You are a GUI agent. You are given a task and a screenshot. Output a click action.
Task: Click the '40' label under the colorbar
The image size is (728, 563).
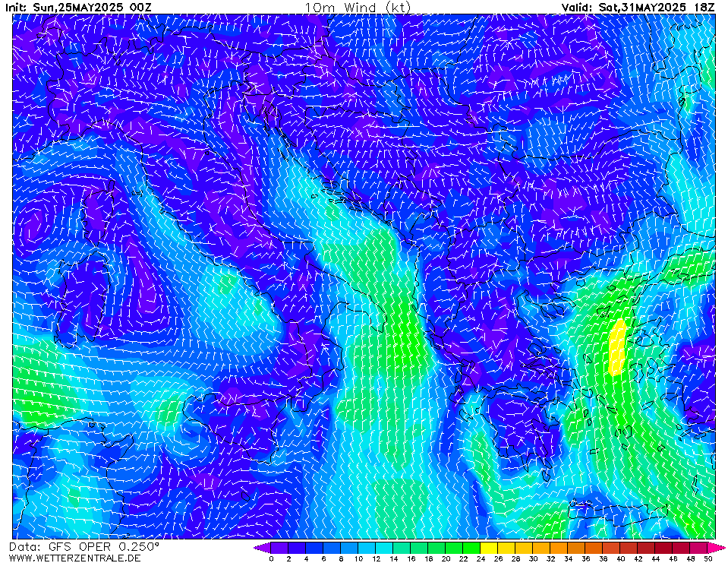[621, 558]
